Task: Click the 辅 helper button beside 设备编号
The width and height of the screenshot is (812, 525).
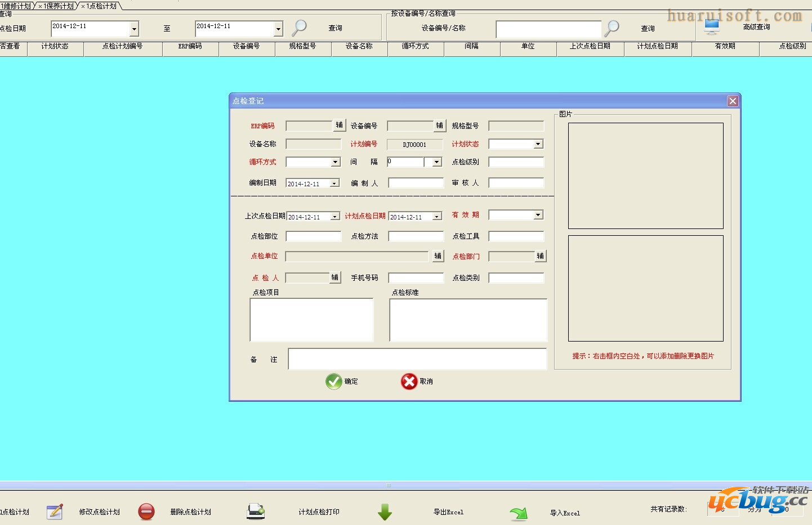Action: click(x=440, y=125)
